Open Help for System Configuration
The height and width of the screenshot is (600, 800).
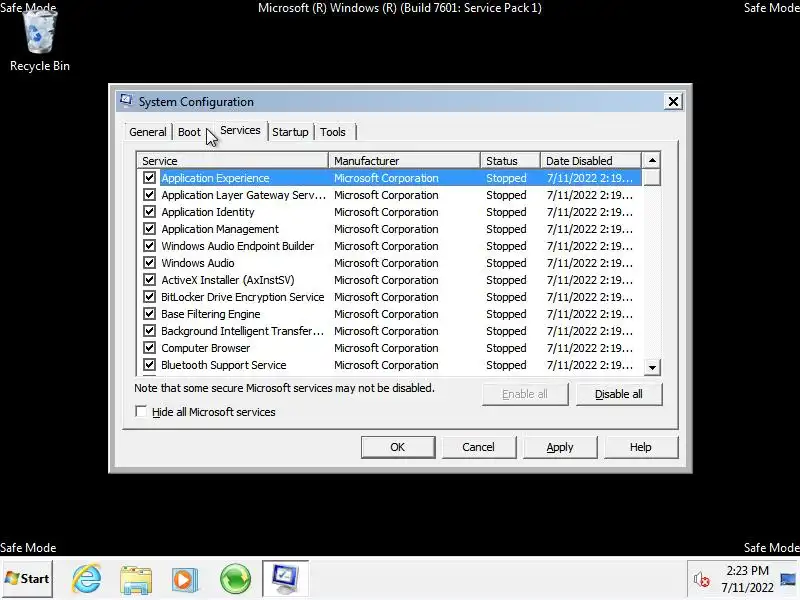click(641, 447)
